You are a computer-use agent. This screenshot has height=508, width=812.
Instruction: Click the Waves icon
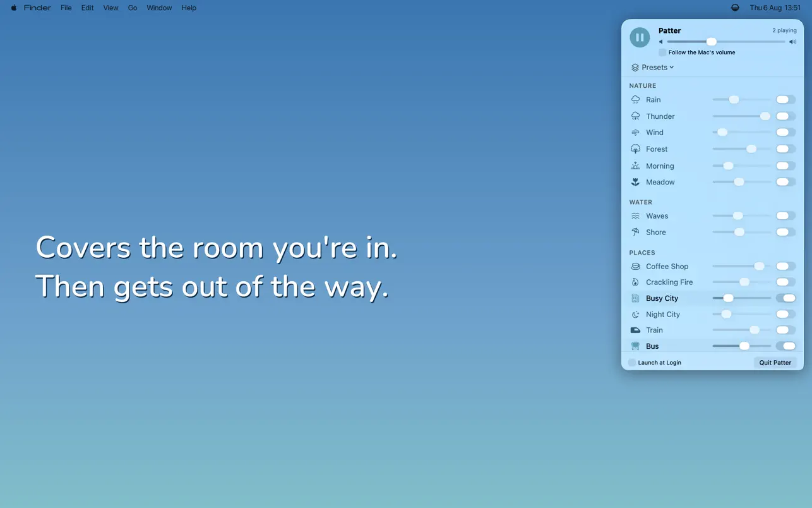click(635, 216)
